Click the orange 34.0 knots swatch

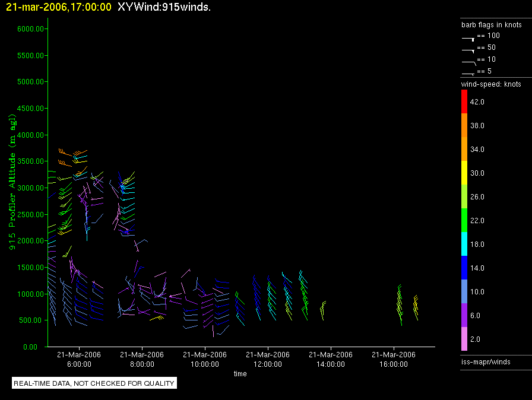click(x=464, y=149)
